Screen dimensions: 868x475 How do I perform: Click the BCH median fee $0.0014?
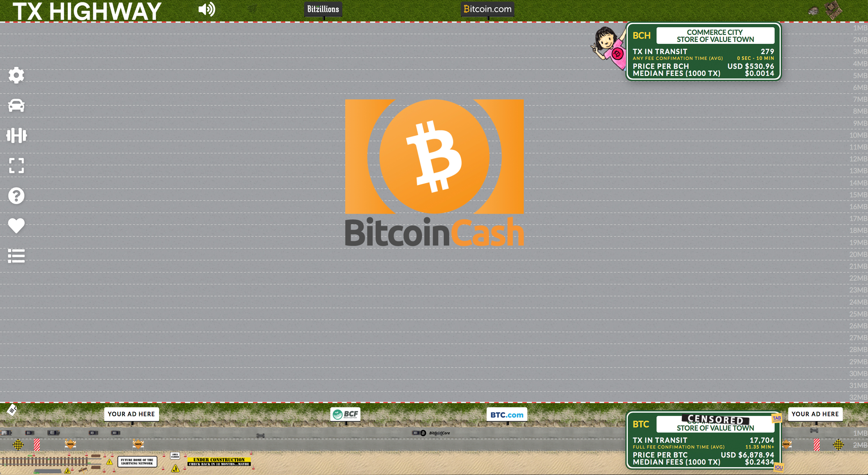pyautogui.click(x=759, y=74)
